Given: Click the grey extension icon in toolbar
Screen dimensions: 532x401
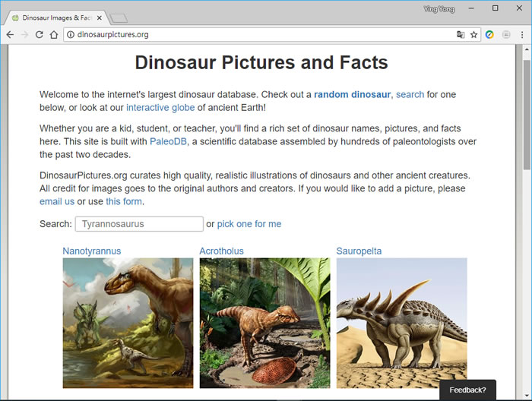Looking at the screenshot, I should pos(506,34).
